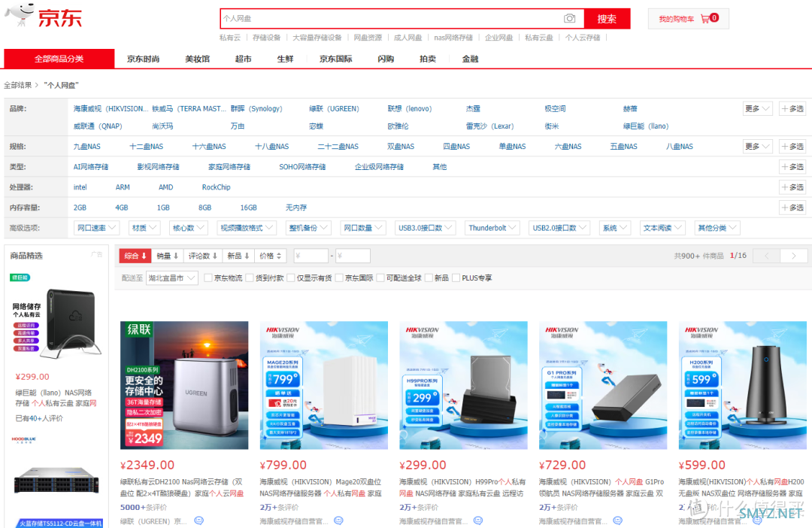Expand more (更多) specifications

tap(757, 147)
